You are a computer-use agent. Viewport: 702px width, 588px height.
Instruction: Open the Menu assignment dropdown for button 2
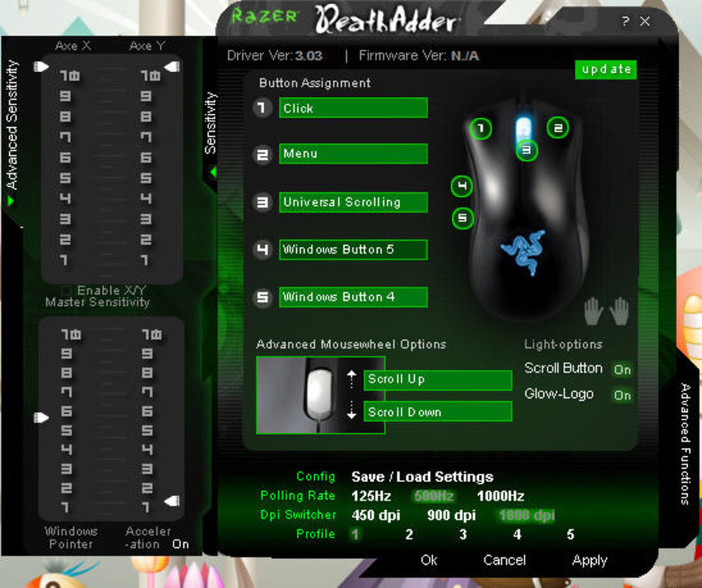tap(353, 154)
